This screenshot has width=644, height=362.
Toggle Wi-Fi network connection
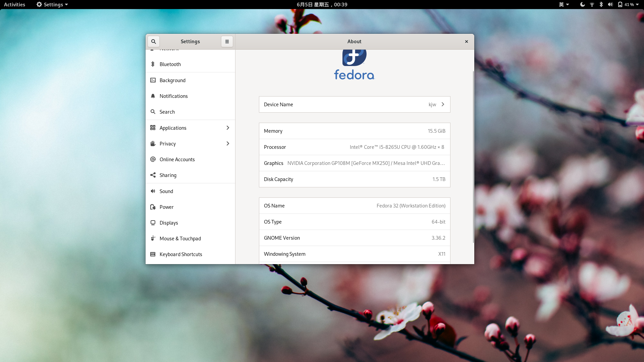point(592,4)
